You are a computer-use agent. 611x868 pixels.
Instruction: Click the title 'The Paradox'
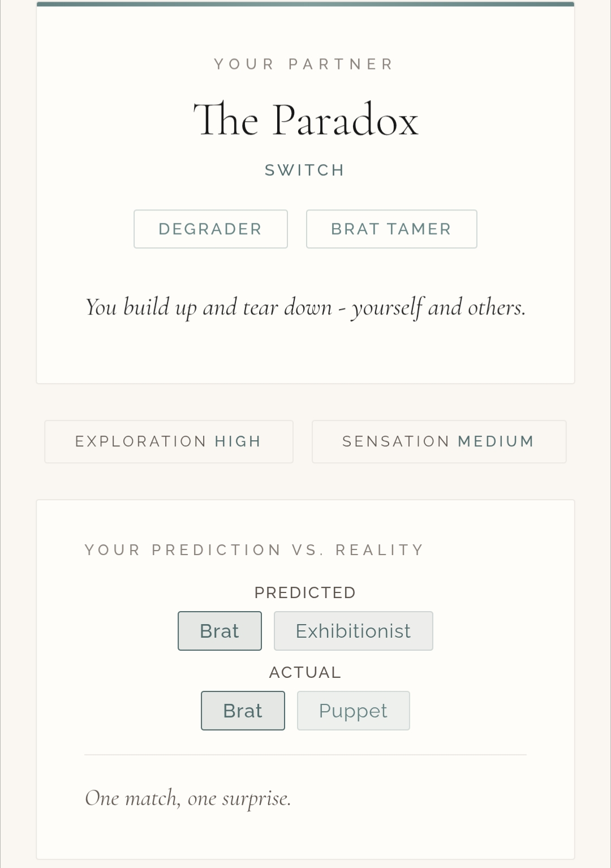coord(305,120)
